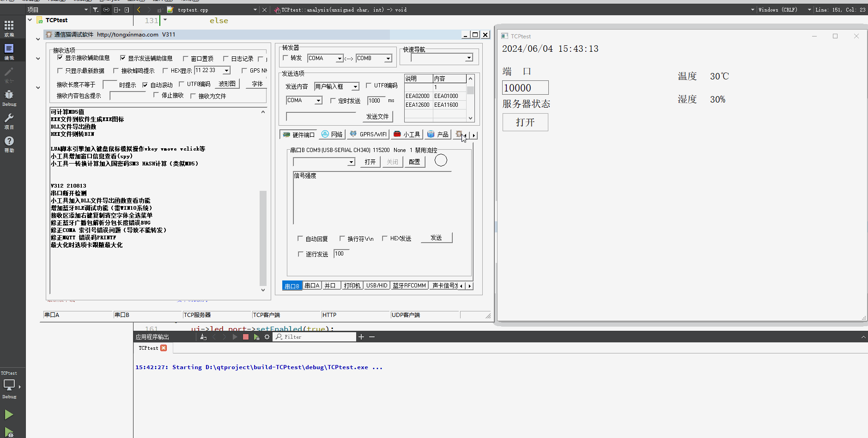
Task: Click the split project pane icon
Action: click(117, 10)
